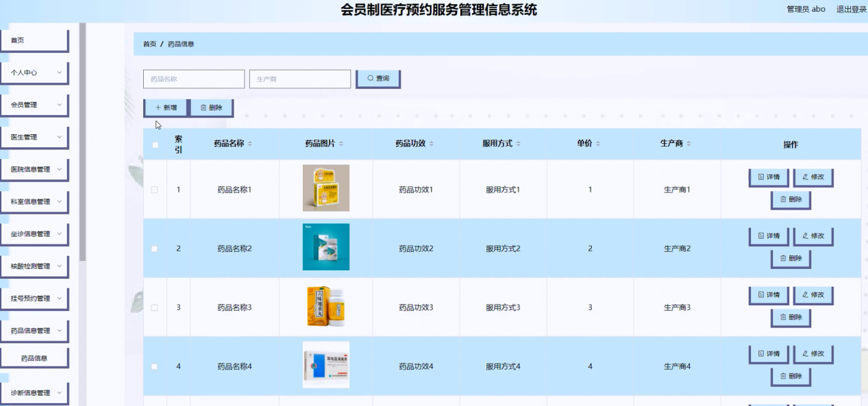Click 删除 for 药品名称4 row
The image size is (868, 406).
click(x=791, y=377)
